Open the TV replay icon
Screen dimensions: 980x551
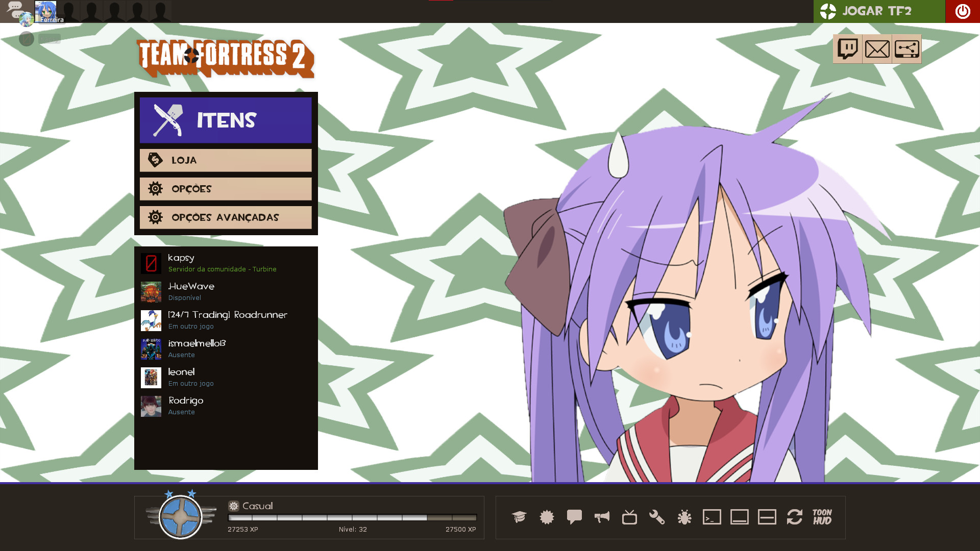tap(629, 517)
